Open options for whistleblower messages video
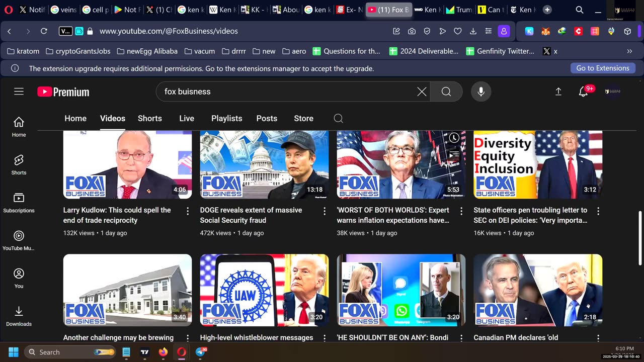The width and height of the screenshot is (644, 362). [325, 338]
